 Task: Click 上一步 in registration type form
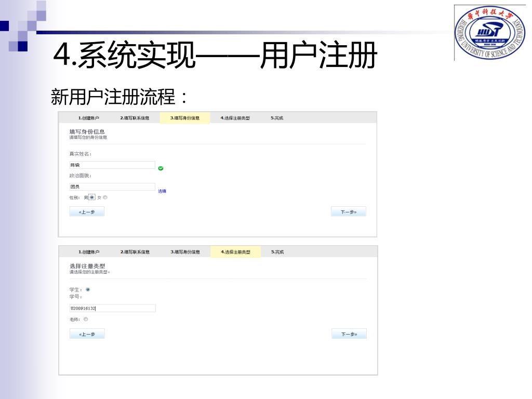87,334
